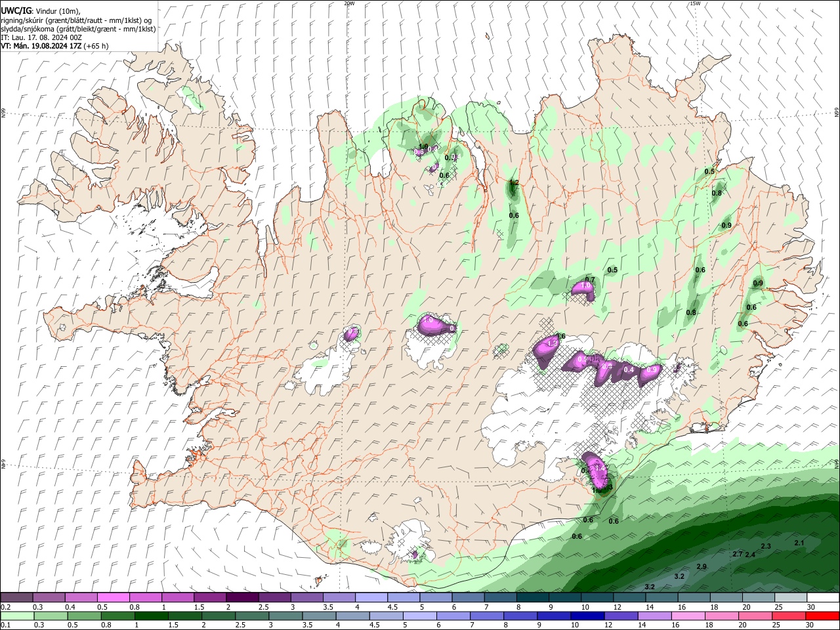
Task: Click the 2.9 rainfall value over the sea
Action: 702,566
